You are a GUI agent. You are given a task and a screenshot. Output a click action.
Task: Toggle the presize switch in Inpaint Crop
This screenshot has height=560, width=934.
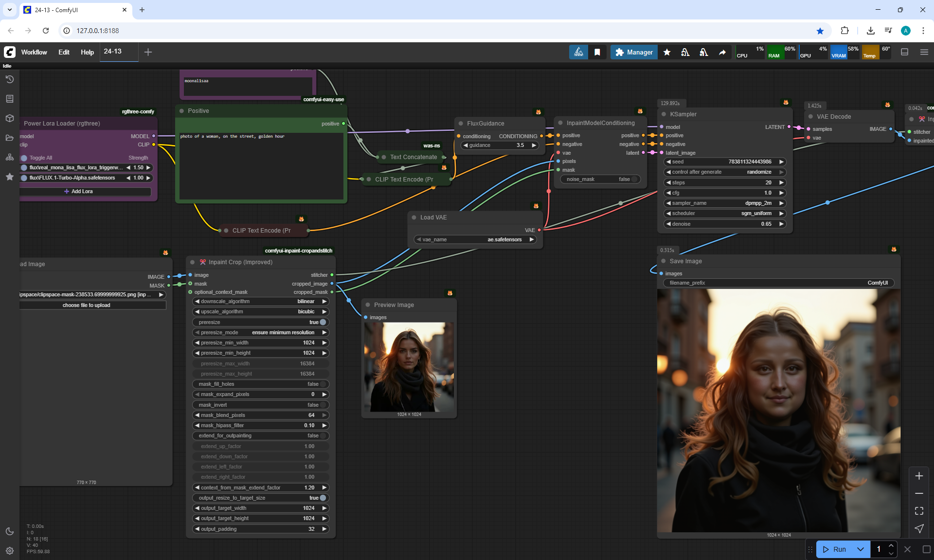point(322,322)
